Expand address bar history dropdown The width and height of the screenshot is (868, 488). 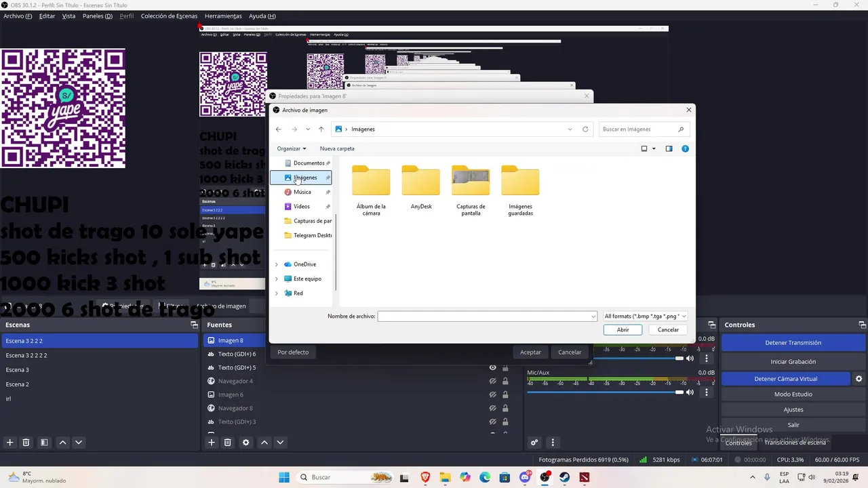tap(570, 129)
